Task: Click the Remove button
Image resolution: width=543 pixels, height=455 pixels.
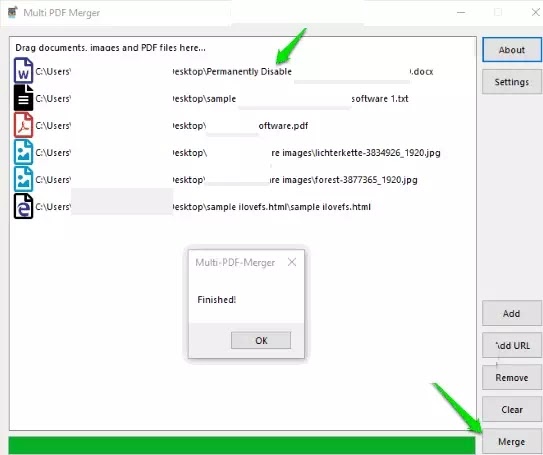Action: (x=511, y=377)
